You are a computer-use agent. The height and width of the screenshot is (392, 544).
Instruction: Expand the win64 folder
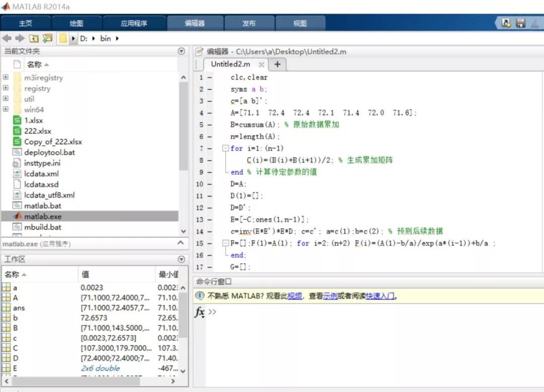click(6, 109)
